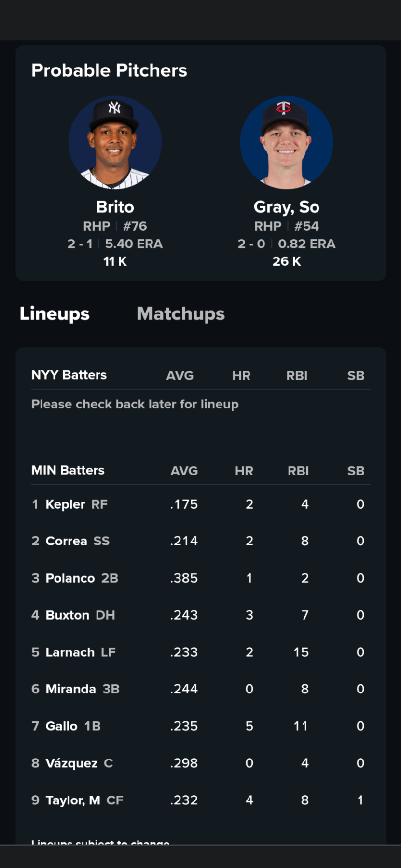401x868 pixels.
Task: Click the MIN Batters RBI column header
Action: [298, 471]
